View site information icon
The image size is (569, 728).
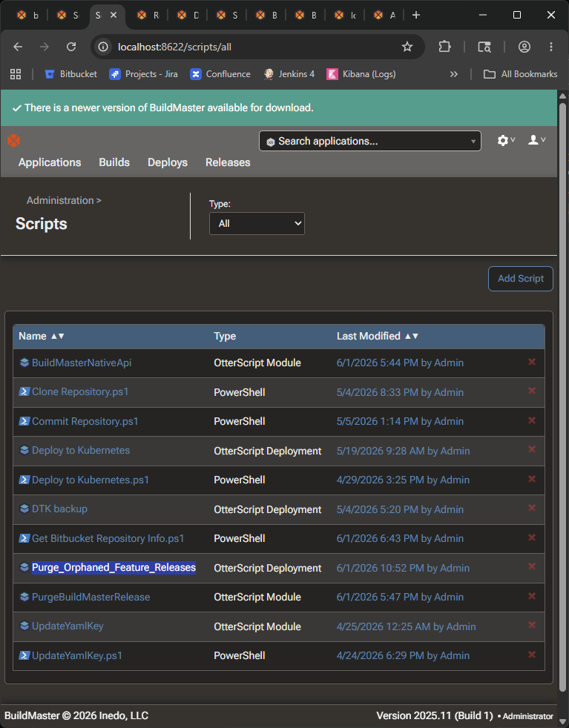(x=103, y=47)
